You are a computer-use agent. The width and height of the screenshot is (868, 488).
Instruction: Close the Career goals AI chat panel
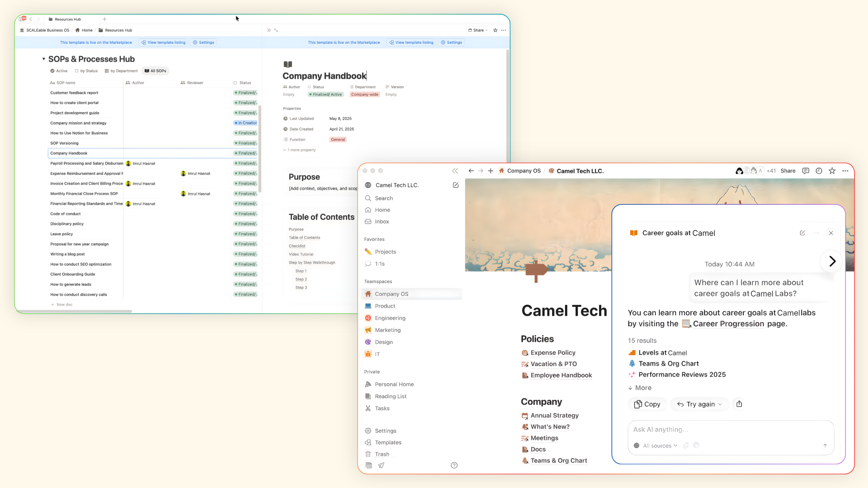[831, 233]
